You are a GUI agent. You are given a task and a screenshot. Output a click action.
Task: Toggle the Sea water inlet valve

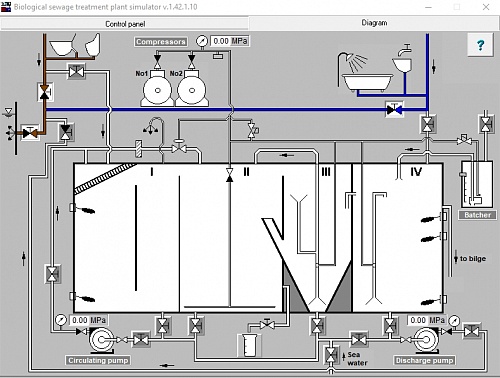(x=331, y=355)
